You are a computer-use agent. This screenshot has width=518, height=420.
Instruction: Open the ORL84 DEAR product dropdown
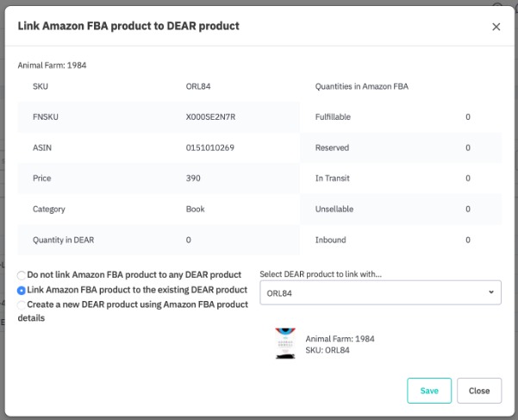tap(380, 293)
